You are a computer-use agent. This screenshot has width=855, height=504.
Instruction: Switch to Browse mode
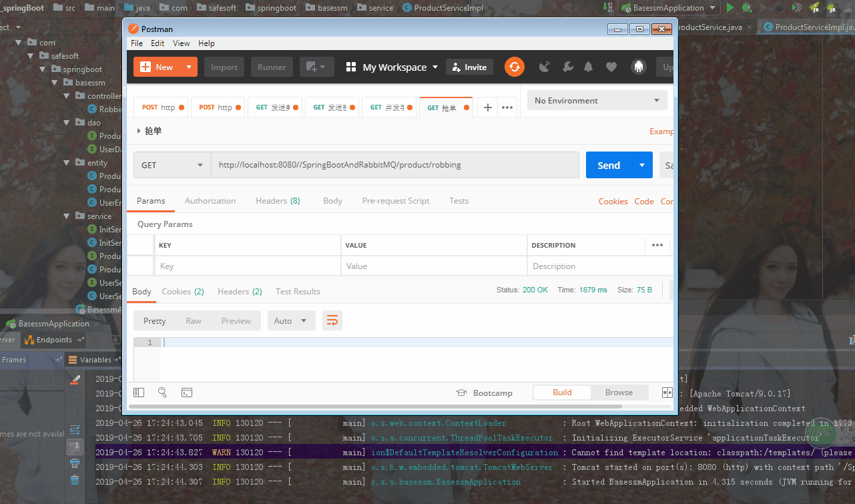click(619, 392)
